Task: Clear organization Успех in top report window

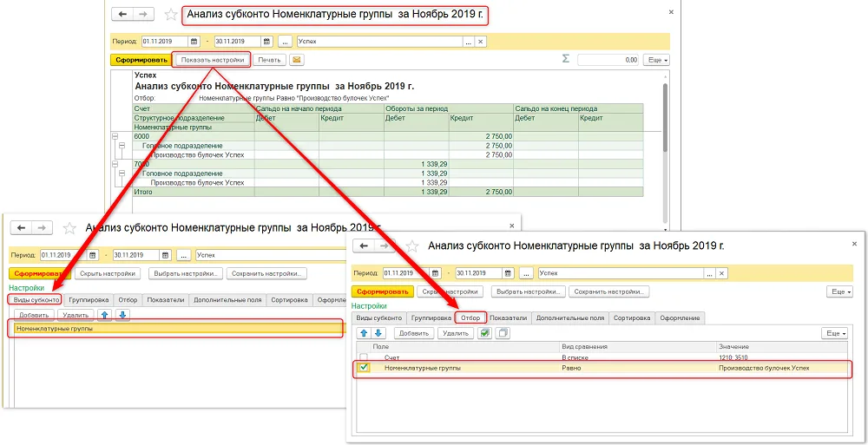Action: (x=481, y=42)
